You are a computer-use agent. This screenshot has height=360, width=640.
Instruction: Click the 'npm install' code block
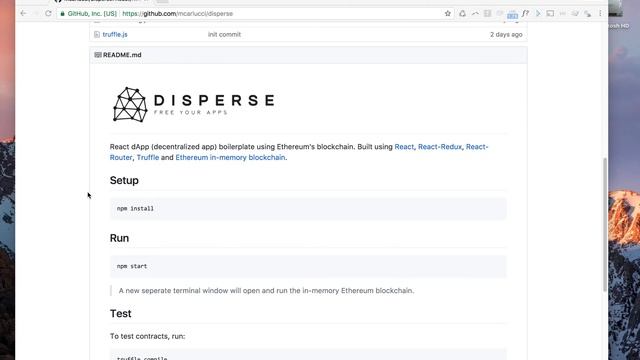click(x=308, y=209)
